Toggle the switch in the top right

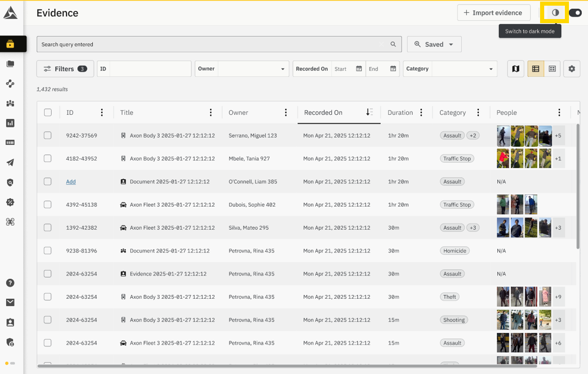pos(575,13)
